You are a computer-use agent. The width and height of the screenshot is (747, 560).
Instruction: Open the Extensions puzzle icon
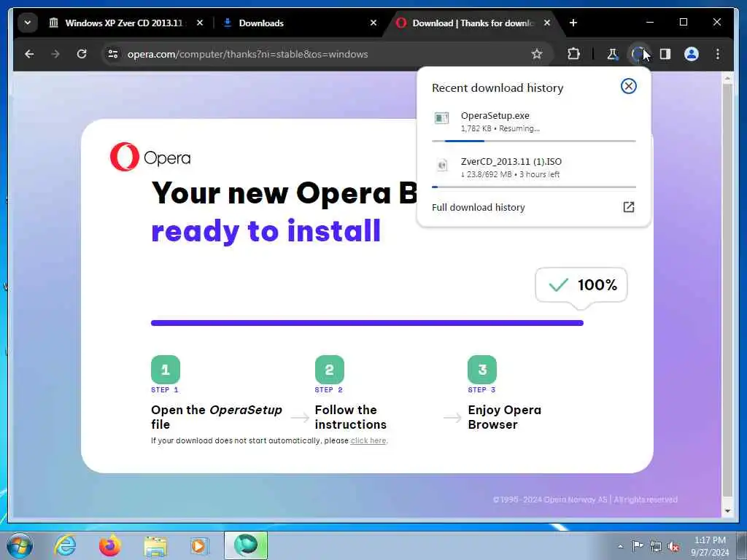pos(573,54)
